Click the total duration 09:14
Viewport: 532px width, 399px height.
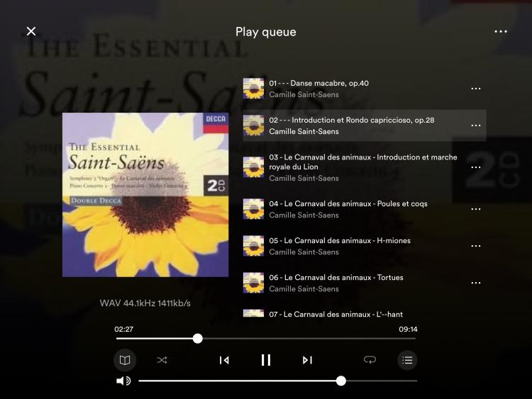[x=408, y=329]
